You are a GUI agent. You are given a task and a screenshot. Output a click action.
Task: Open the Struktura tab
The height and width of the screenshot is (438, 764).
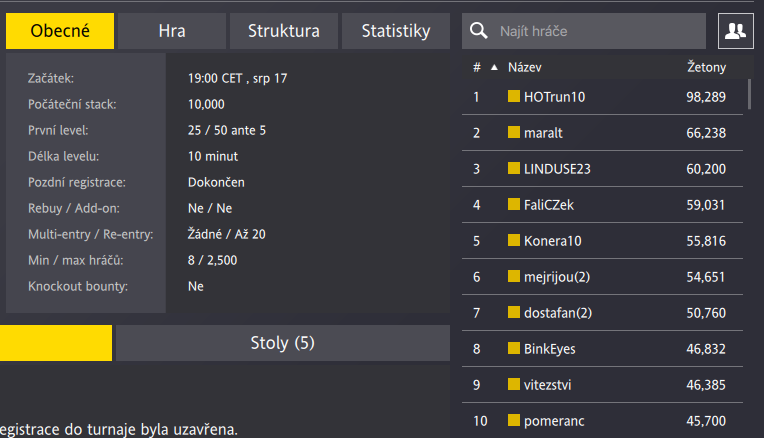point(284,31)
